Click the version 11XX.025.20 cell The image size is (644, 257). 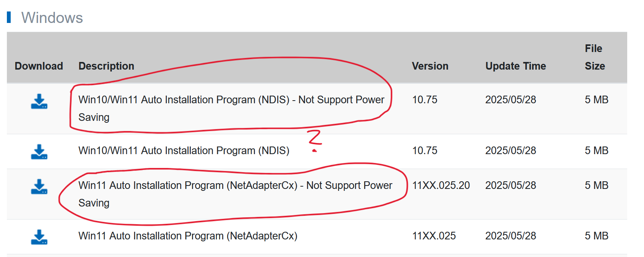(441, 185)
